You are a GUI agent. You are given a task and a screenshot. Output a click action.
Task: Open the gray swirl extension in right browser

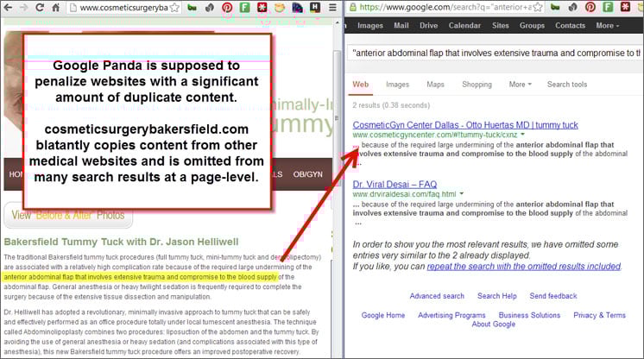pyautogui.click(x=572, y=7)
